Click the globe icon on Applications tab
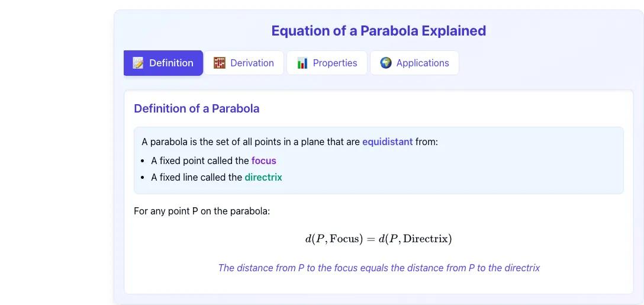The height and width of the screenshot is (305, 644). coord(386,63)
